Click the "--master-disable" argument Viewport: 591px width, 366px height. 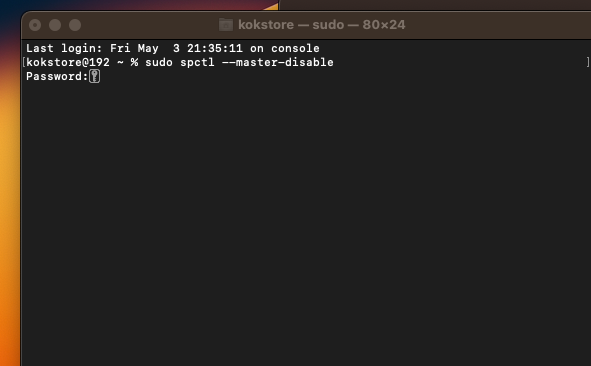pos(277,62)
